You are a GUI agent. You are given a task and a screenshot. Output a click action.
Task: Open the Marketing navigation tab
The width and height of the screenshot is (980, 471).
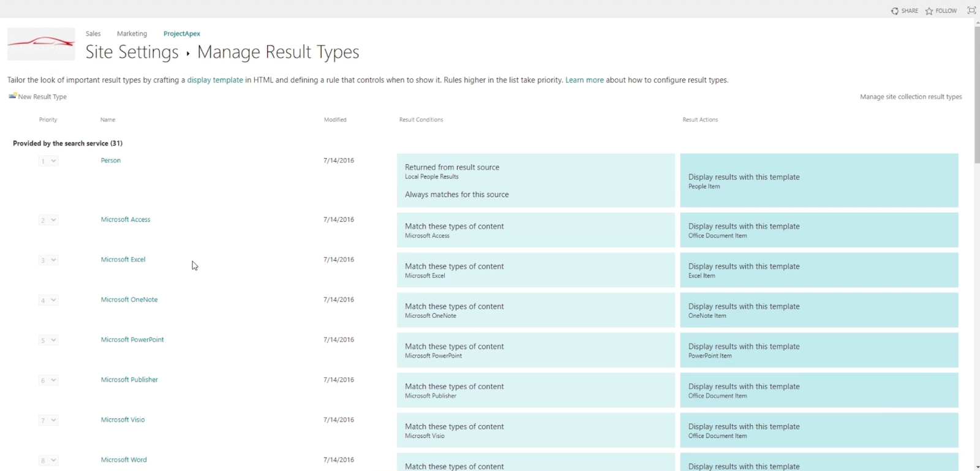tap(132, 34)
